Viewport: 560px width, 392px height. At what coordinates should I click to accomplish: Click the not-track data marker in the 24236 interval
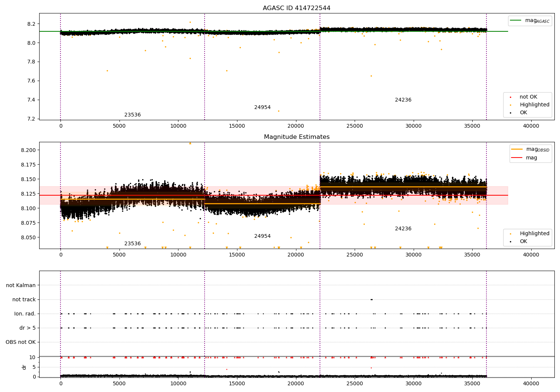[x=371, y=299]
